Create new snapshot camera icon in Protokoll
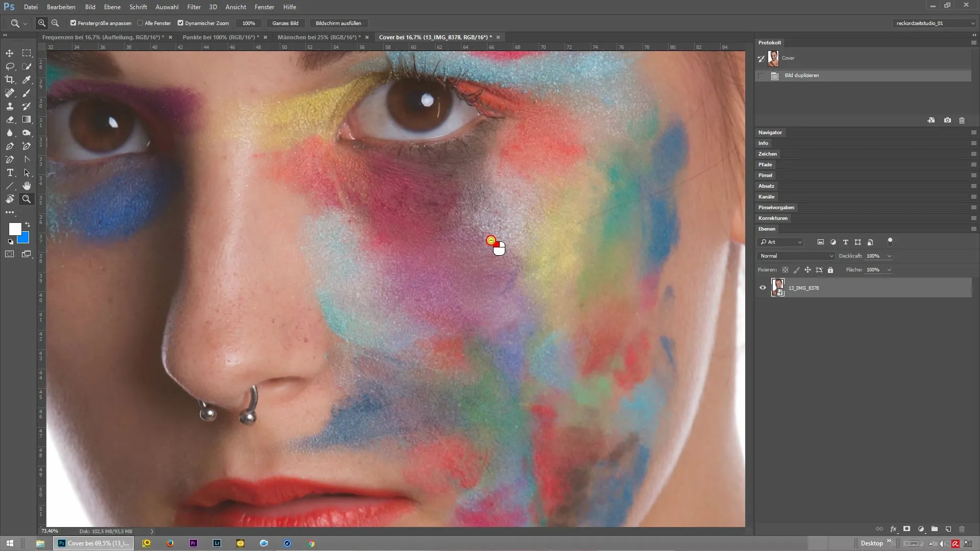The height and width of the screenshot is (551, 980). pyautogui.click(x=947, y=120)
